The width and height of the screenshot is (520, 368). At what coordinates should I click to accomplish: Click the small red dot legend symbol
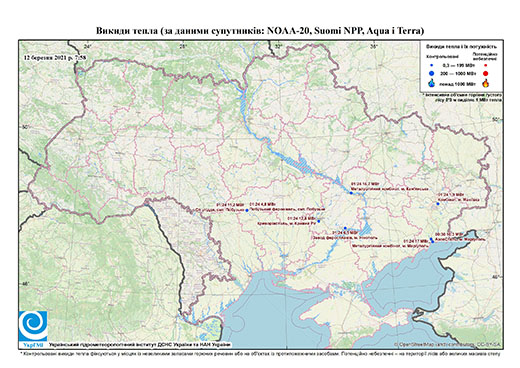[x=485, y=65]
